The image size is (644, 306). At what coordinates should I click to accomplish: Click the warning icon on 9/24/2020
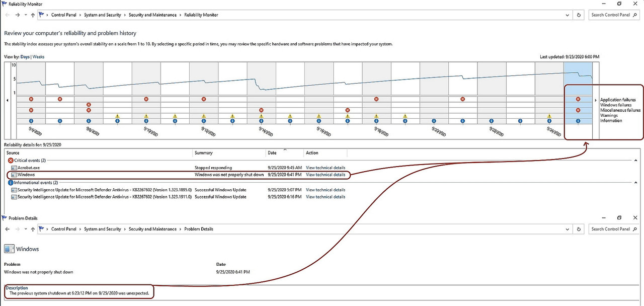(x=549, y=116)
